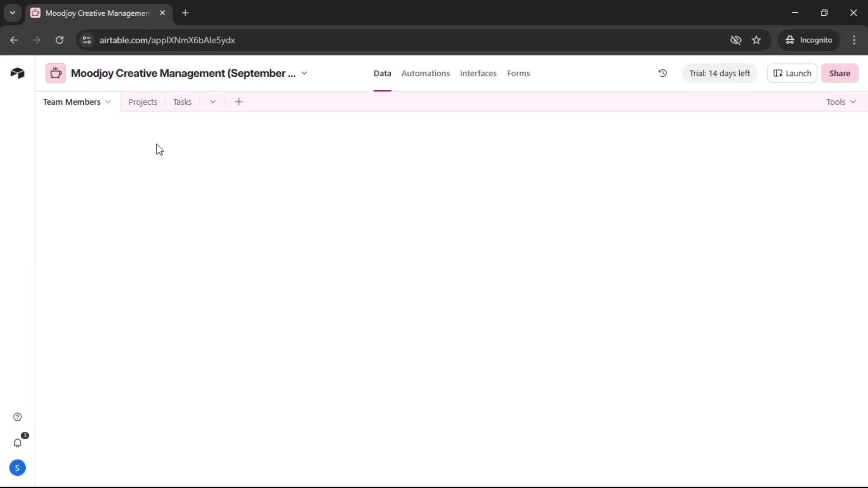This screenshot has height=488, width=868.
Task: Switch to the Projects table tab
Action: point(143,102)
